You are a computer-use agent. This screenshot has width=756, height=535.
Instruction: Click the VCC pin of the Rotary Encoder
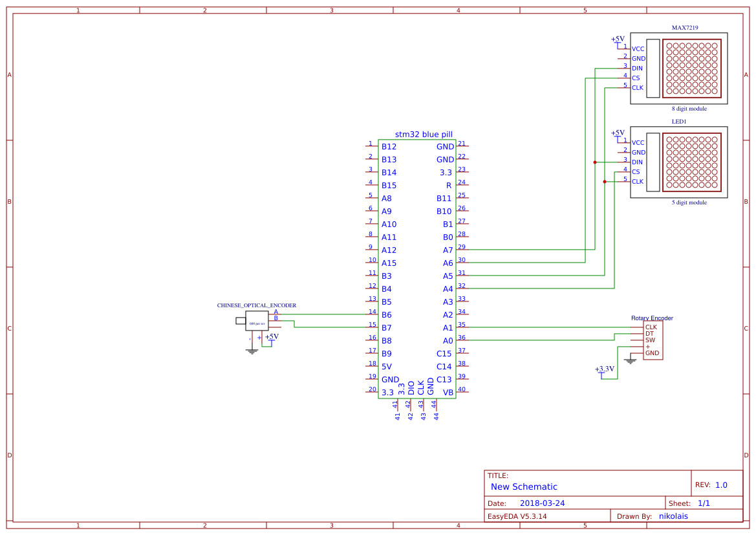click(649, 347)
